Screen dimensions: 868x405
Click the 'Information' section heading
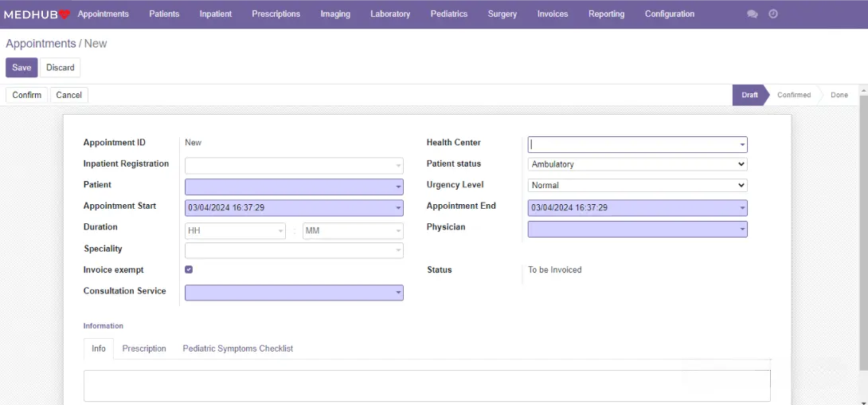104,326
